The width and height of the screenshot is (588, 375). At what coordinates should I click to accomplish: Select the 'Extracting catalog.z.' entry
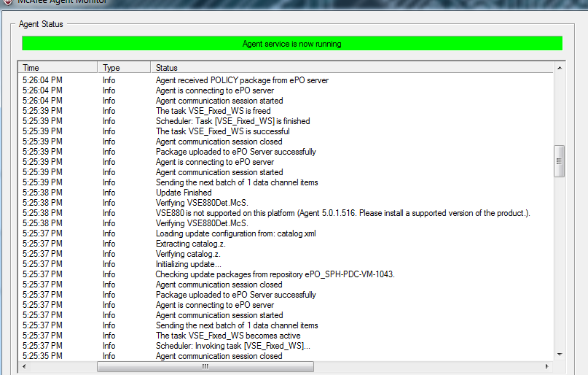pyautogui.click(x=190, y=244)
